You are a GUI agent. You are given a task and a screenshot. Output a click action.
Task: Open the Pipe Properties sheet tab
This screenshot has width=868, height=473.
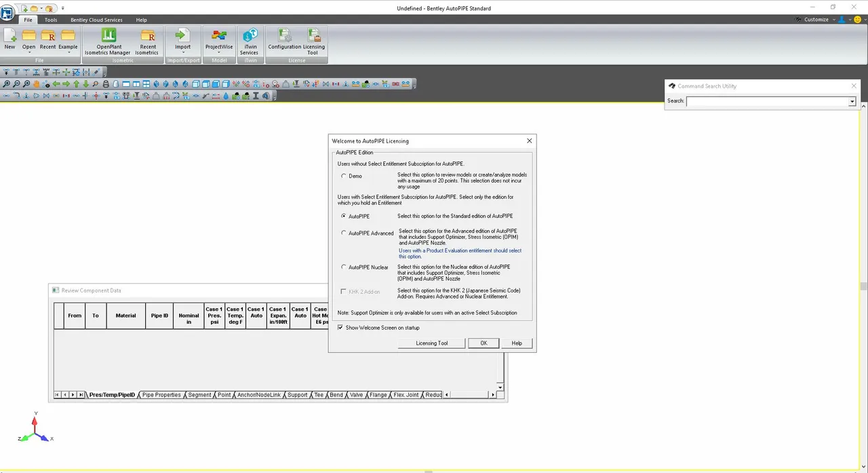point(161,395)
